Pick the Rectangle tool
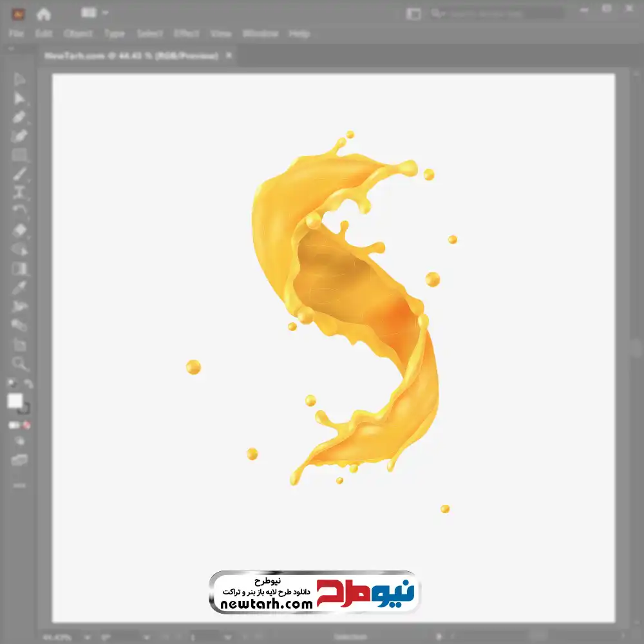644x644 pixels. (19, 155)
